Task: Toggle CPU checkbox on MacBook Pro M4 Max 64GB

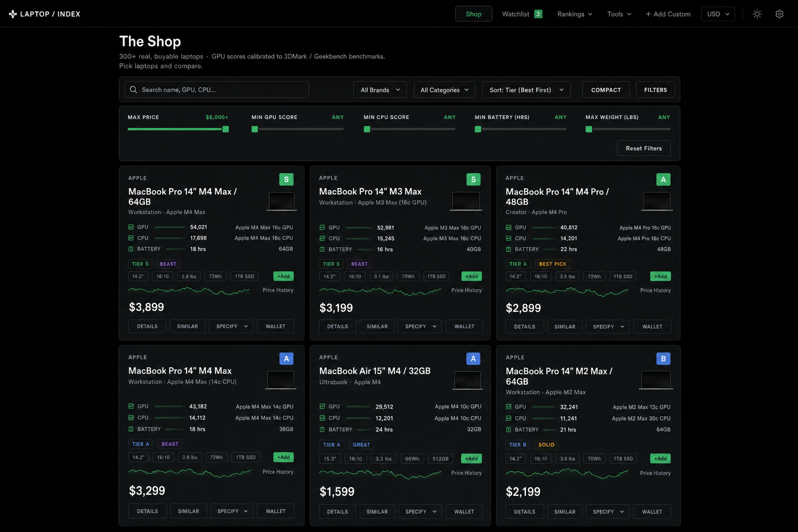Action: pyautogui.click(x=131, y=238)
